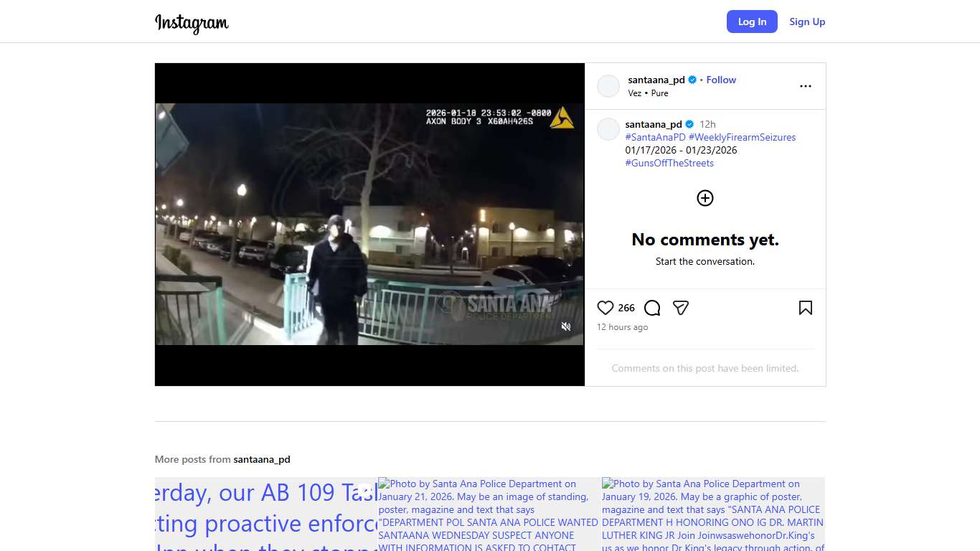Open comments via speech bubble icon
Viewport: 980px width, 551px height.
pyautogui.click(x=652, y=308)
